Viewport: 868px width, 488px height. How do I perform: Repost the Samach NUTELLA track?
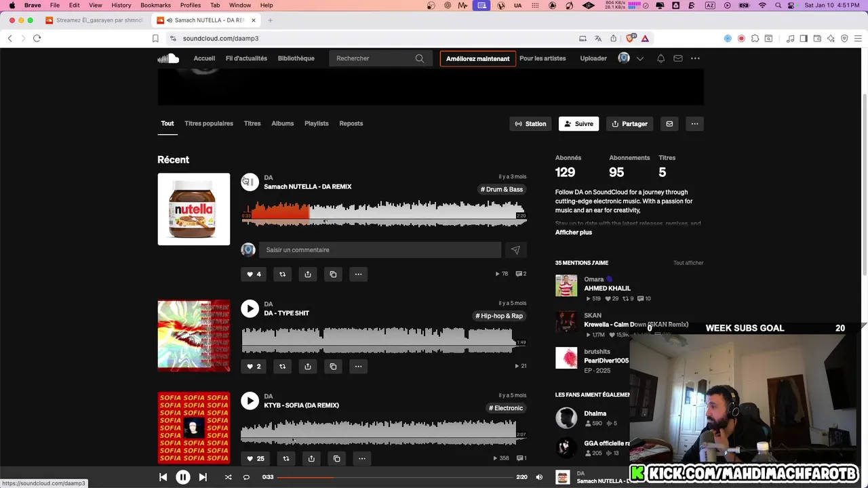(x=282, y=274)
